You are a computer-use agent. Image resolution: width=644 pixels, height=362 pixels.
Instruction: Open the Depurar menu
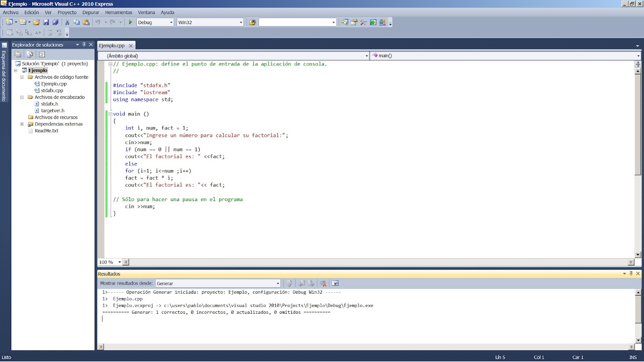tap(90, 12)
